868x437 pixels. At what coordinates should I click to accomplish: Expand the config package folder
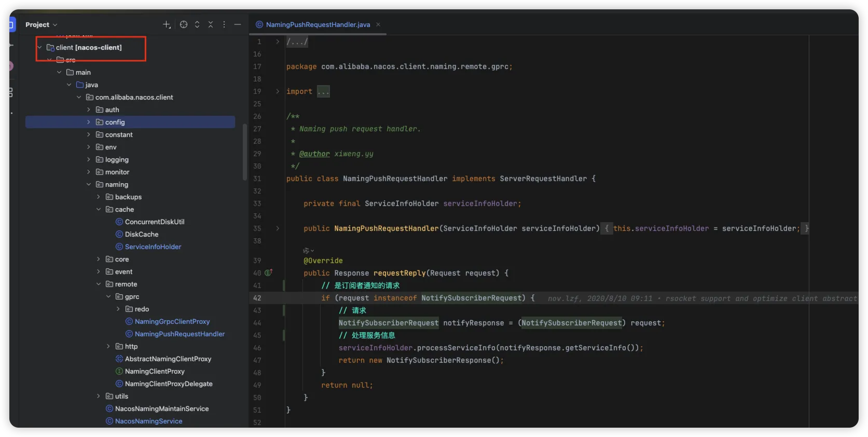(x=89, y=122)
